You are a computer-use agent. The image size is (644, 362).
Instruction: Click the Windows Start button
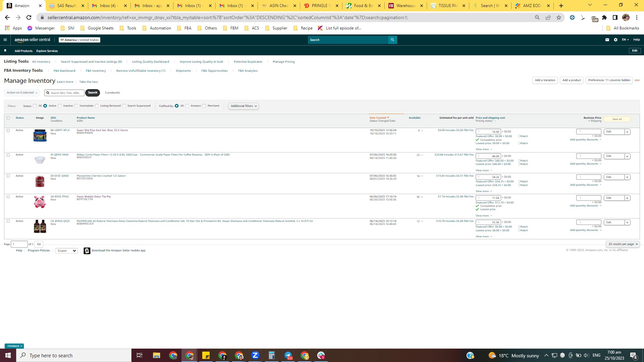pos(8,355)
